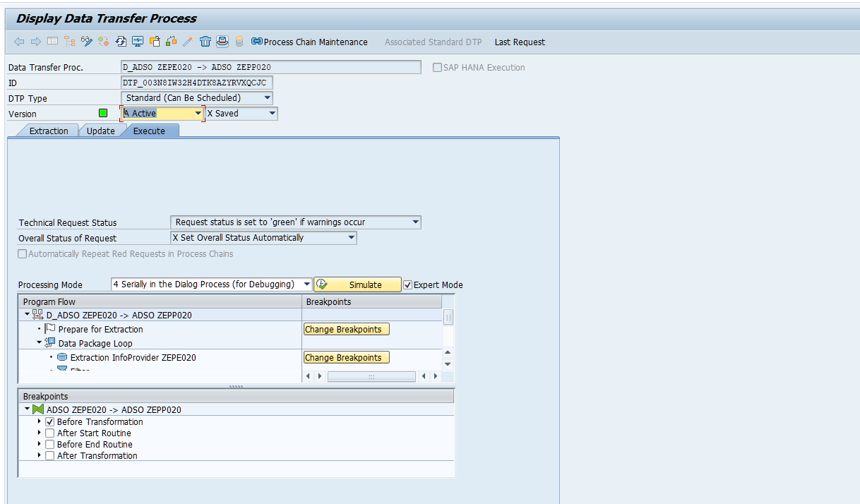Collapse the Data Package Loop node
The height and width of the screenshot is (504, 860).
tap(39, 342)
